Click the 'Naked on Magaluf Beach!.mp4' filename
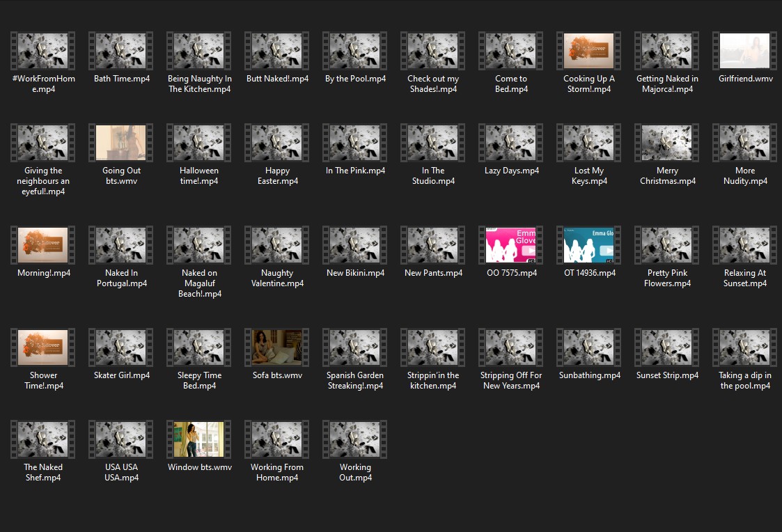 coord(199,283)
